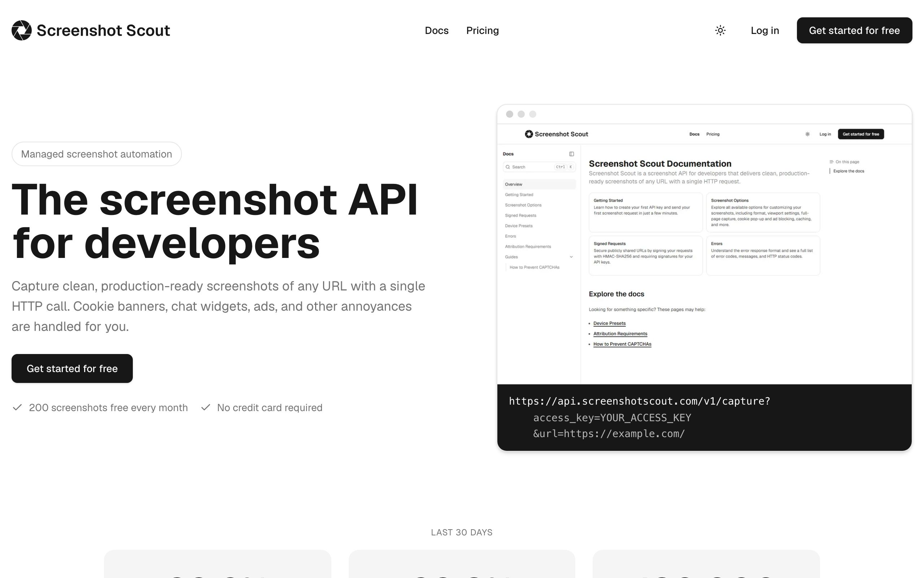Click the docs screenshot preview thumbnail heading
Viewport: 924px width, 578px height.
click(x=660, y=164)
